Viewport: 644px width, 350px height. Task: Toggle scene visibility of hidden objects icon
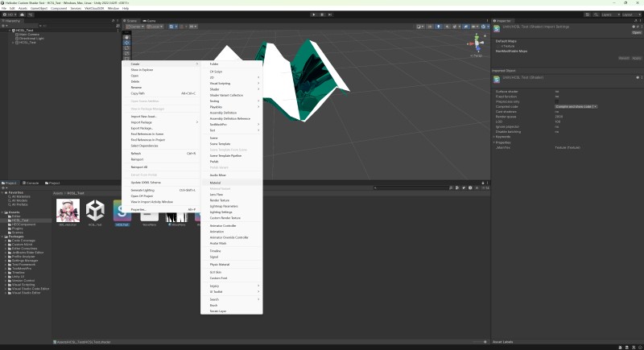point(466,27)
